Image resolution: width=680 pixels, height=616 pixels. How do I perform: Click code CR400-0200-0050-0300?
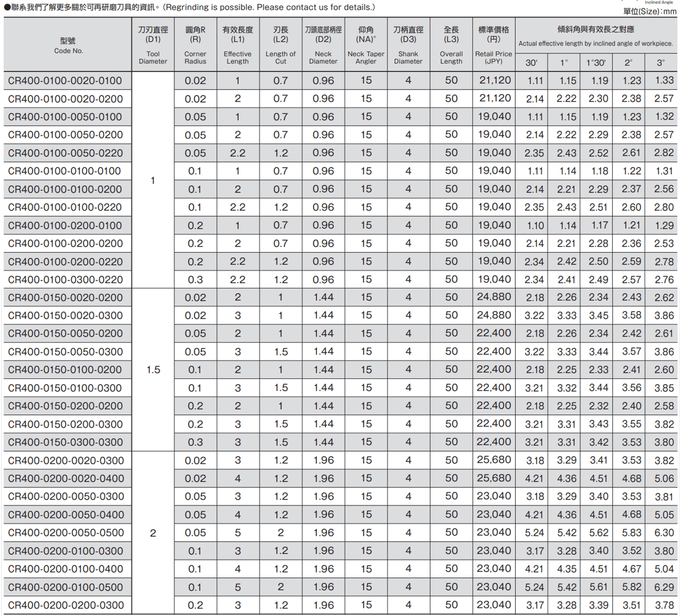pyautogui.click(x=66, y=496)
